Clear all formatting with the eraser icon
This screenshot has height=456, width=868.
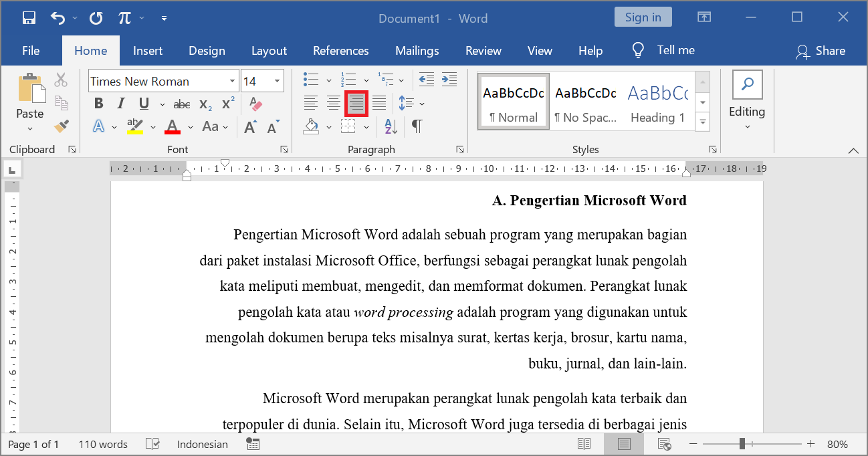pyautogui.click(x=255, y=104)
